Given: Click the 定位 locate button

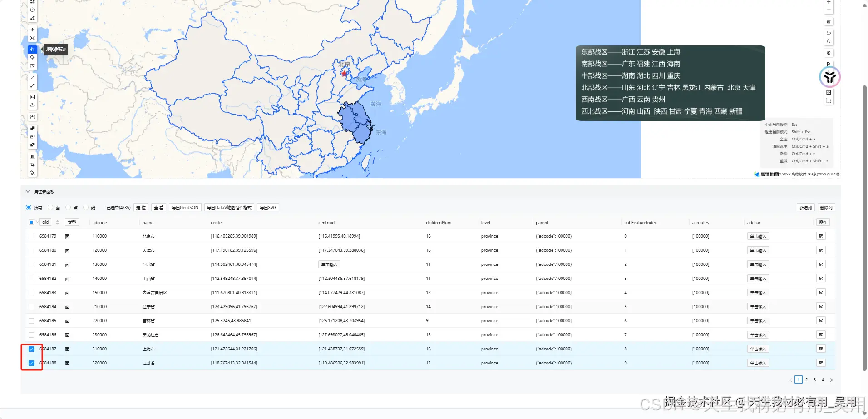Looking at the screenshot, I should click(x=141, y=208).
